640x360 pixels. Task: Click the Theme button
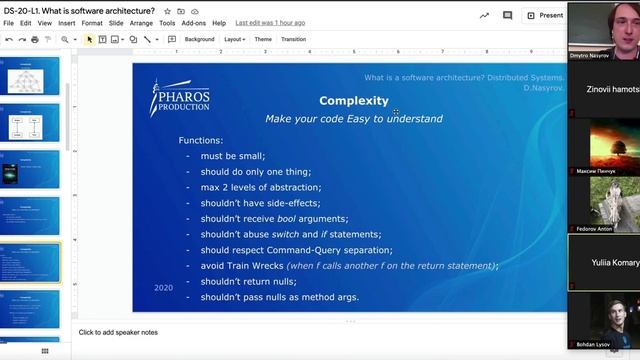(263, 40)
